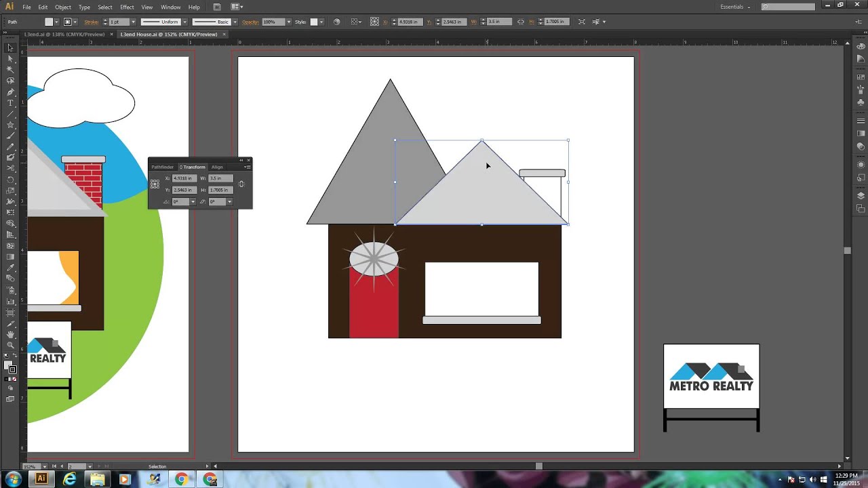868x488 pixels.
Task: Click the graphic Style swatch
Action: pos(314,22)
